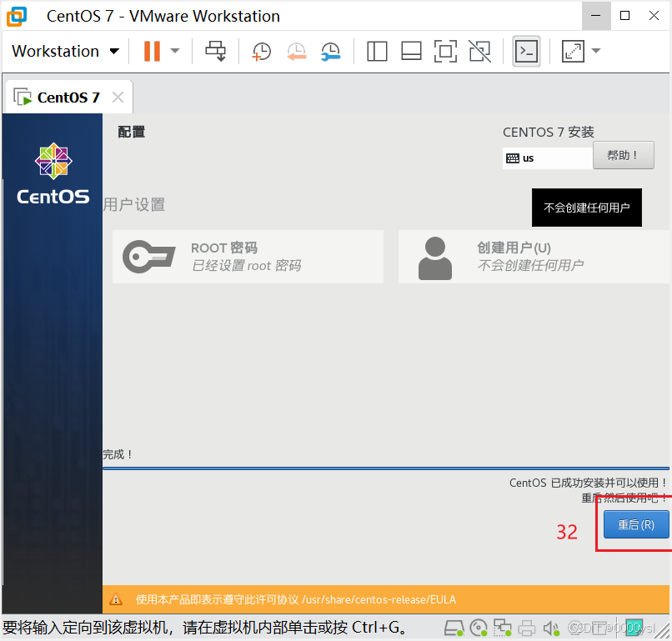Click the CD/DVD drive status icon
The image size is (672, 641).
click(x=479, y=628)
